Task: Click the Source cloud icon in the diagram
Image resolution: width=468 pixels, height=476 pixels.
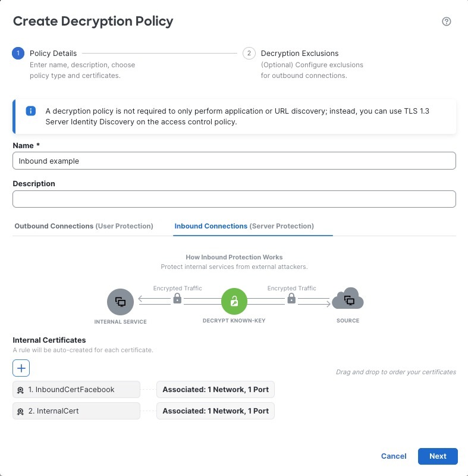Action: (x=347, y=300)
